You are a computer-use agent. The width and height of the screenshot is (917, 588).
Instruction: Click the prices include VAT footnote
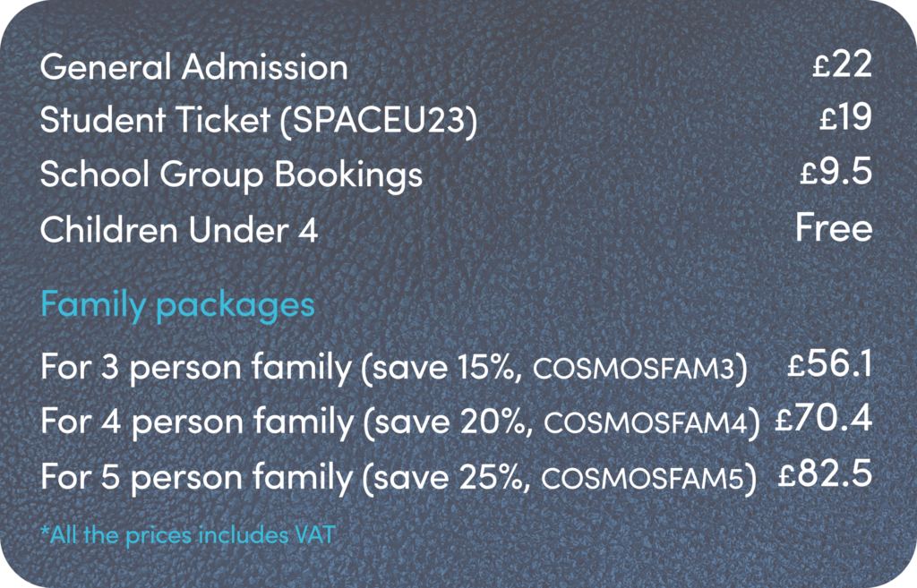(188, 535)
